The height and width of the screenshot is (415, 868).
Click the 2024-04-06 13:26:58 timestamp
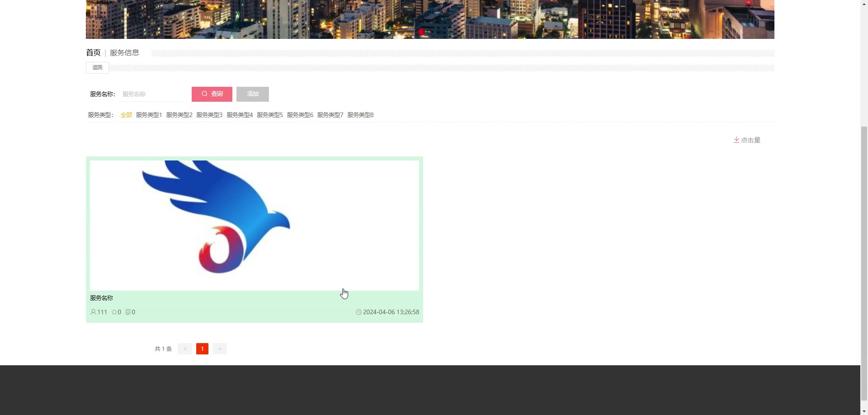[391, 312]
